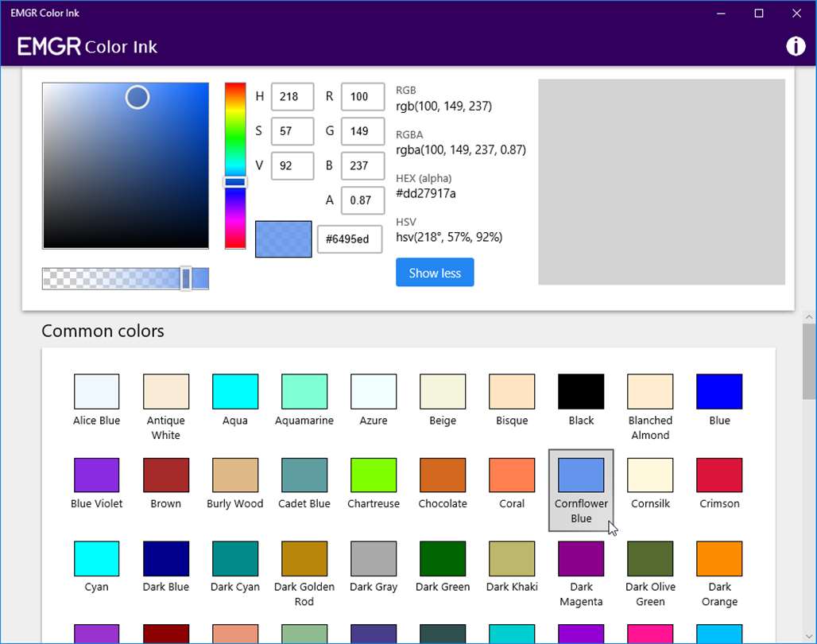817x644 pixels.
Task: Open the info icon in header
Action: point(795,46)
